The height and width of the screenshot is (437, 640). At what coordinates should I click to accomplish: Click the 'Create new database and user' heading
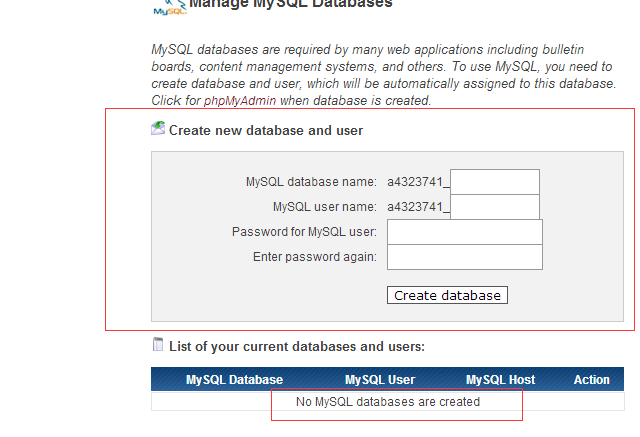(x=266, y=131)
